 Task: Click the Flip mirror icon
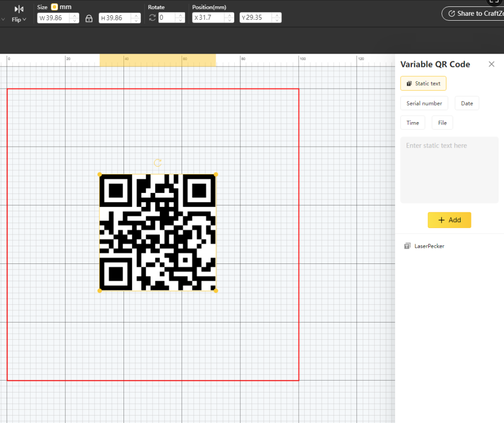(19, 9)
